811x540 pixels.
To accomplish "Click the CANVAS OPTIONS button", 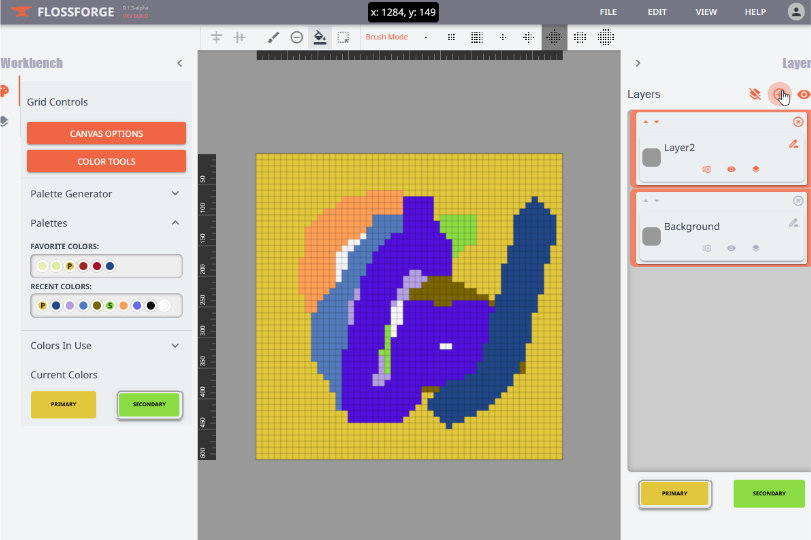I will [106, 133].
